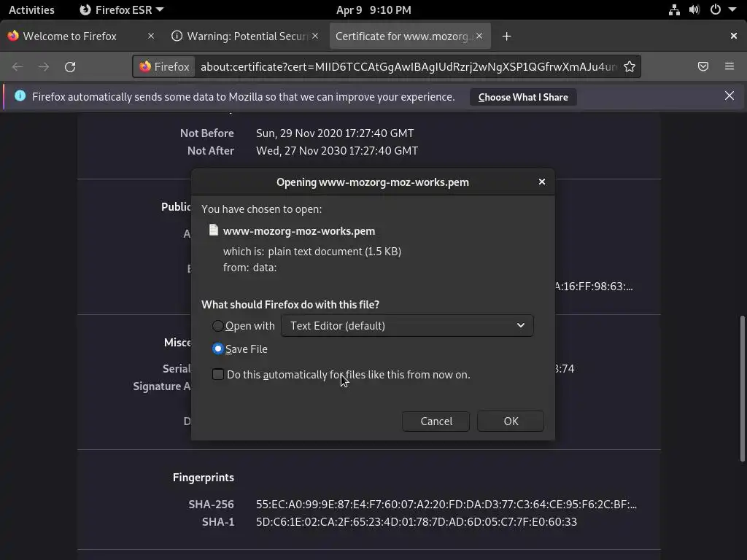Click the Not After date value
This screenshot has height=560, width=747.
pos(337,150)
